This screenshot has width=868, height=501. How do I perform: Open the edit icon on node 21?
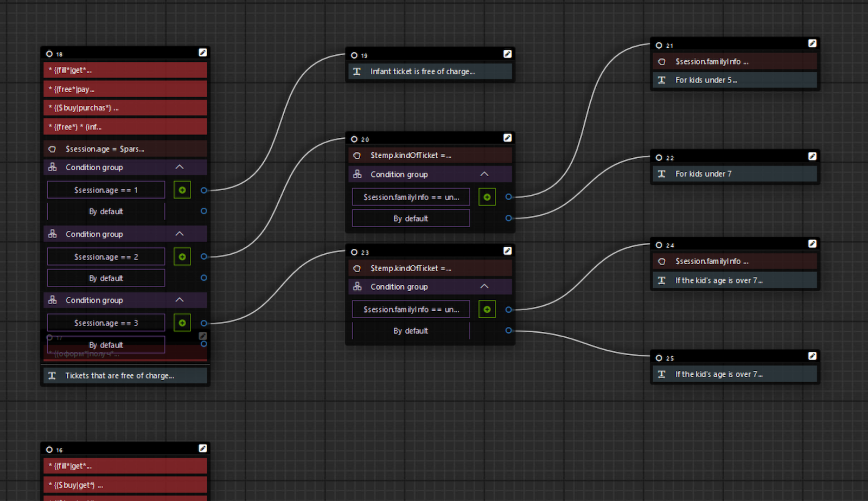pos(812,43)
